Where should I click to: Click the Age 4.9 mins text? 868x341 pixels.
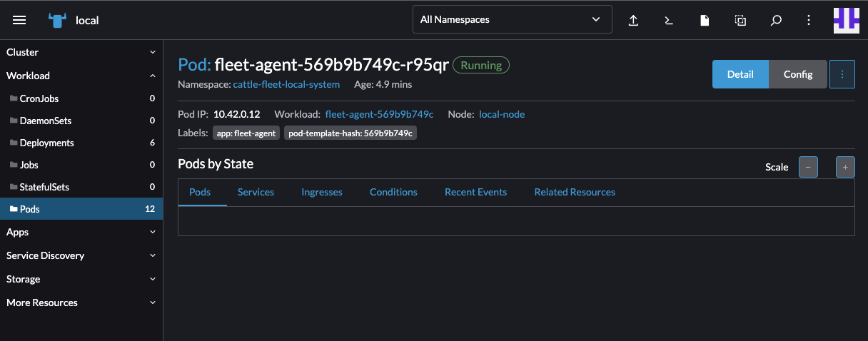383,84
